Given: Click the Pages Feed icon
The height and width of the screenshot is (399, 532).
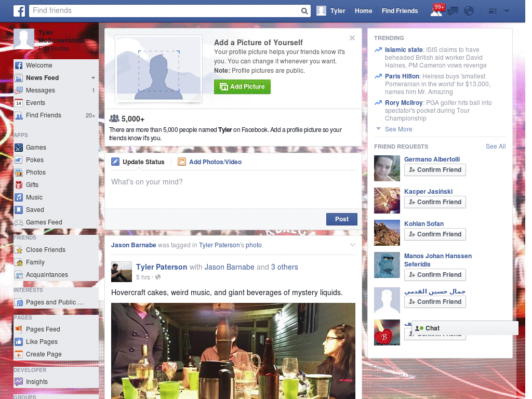Looking at the screenshot, I should coord(19,329).
